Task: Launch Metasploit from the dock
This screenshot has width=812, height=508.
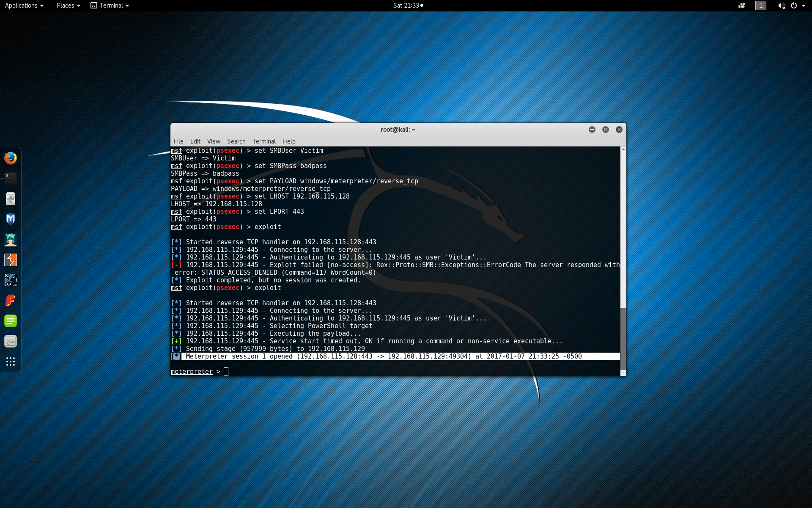Action: pyautogui.click(x=11, y=219)
